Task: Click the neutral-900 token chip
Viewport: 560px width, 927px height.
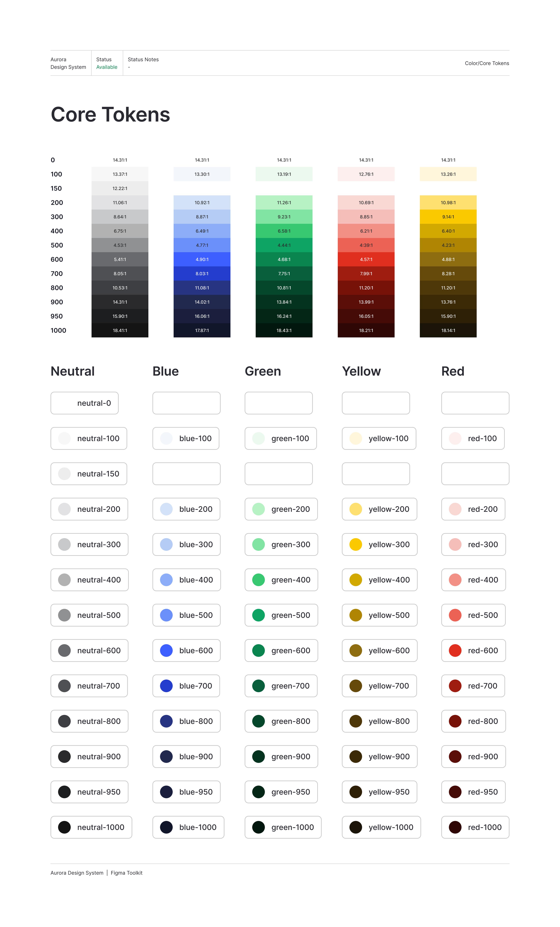Action: (89, 757)
